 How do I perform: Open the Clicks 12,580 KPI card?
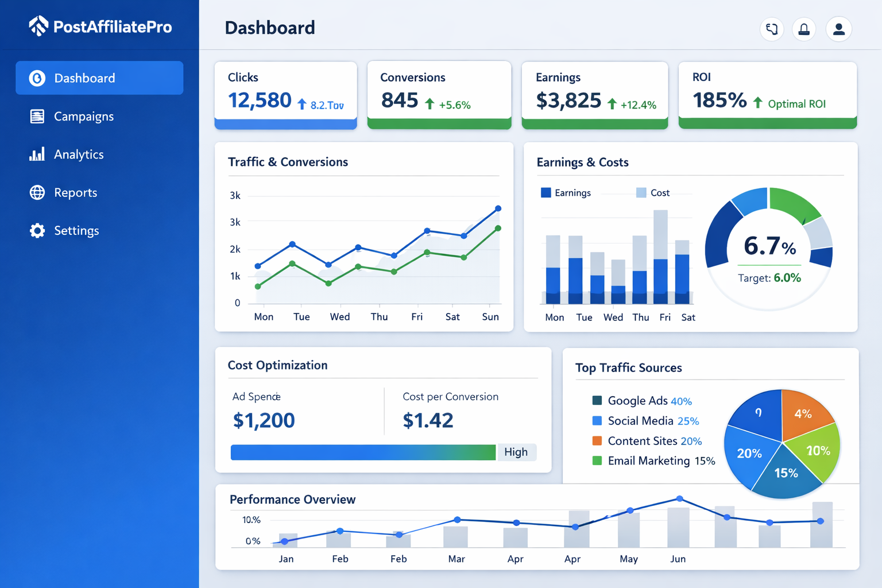[x=285, y=95]
